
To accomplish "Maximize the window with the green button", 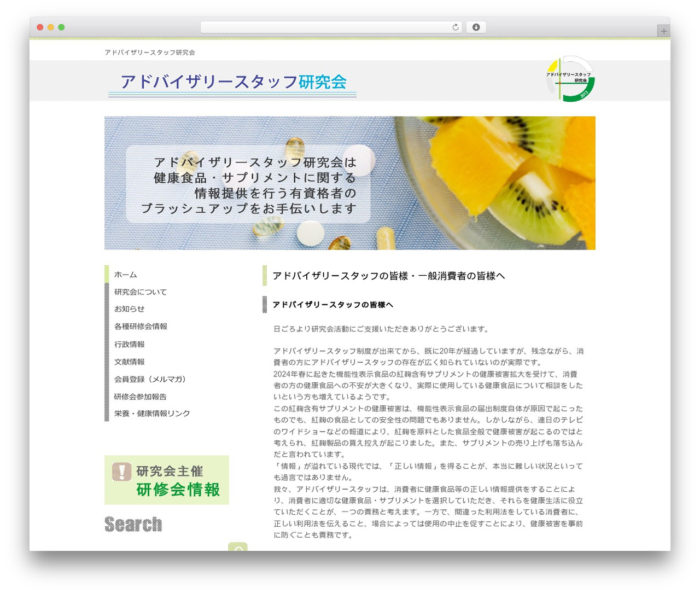I will (61, 27).
